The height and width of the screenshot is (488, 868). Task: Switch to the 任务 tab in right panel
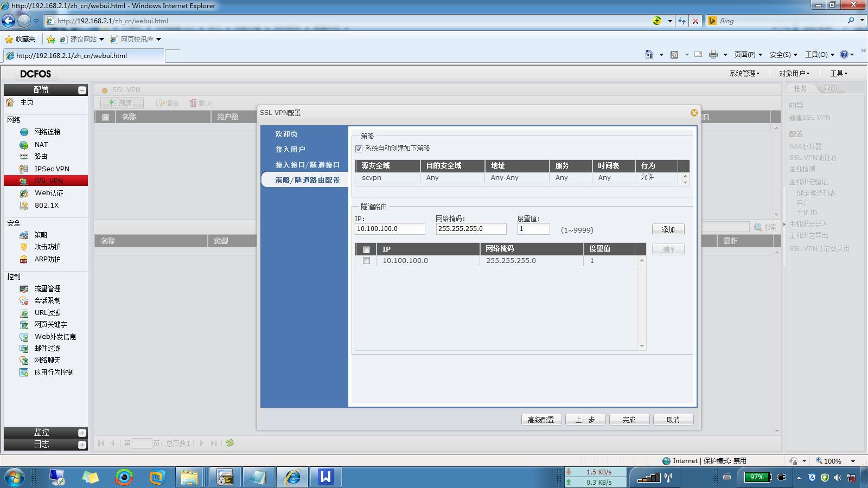coord(800,88)
